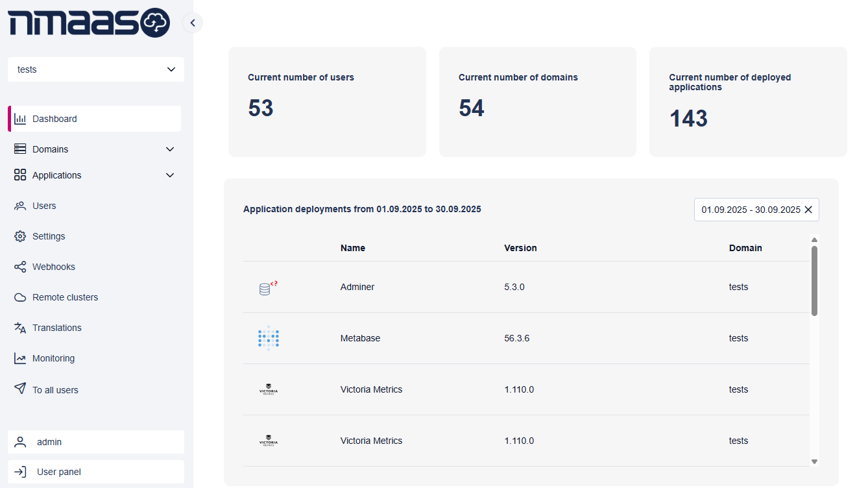Click the Metabase dotted logo icon
This screenshot has height=488, width=868.
[268, 338]
